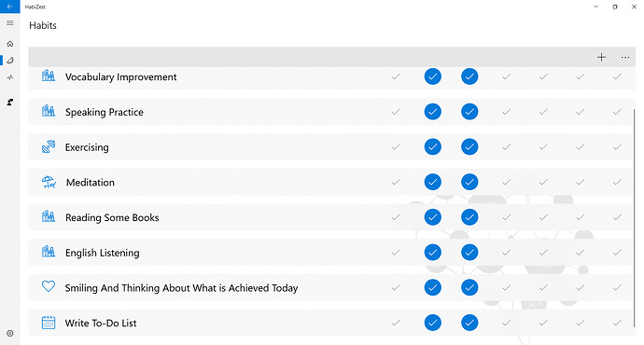Click the heart icon of Smiling habit

pos(49,286)
